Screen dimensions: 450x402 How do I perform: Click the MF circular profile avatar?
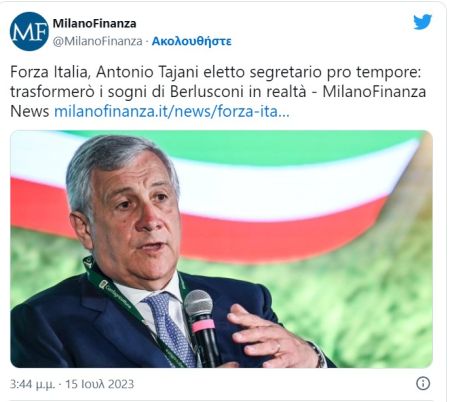pos(29,31)
